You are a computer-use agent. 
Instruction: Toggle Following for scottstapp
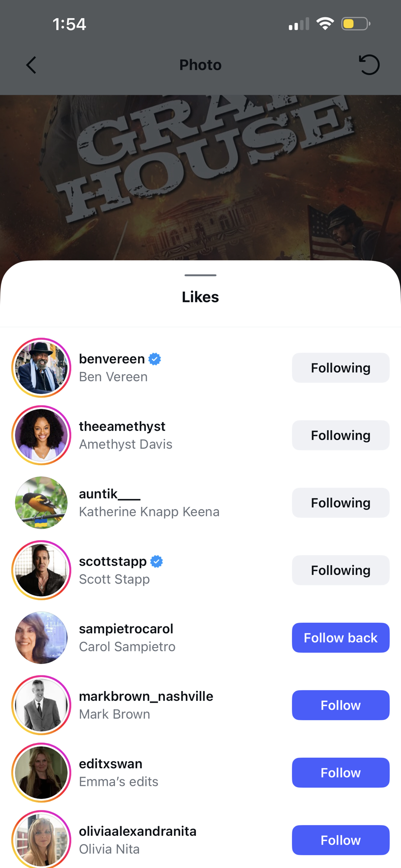coord(340,570)
